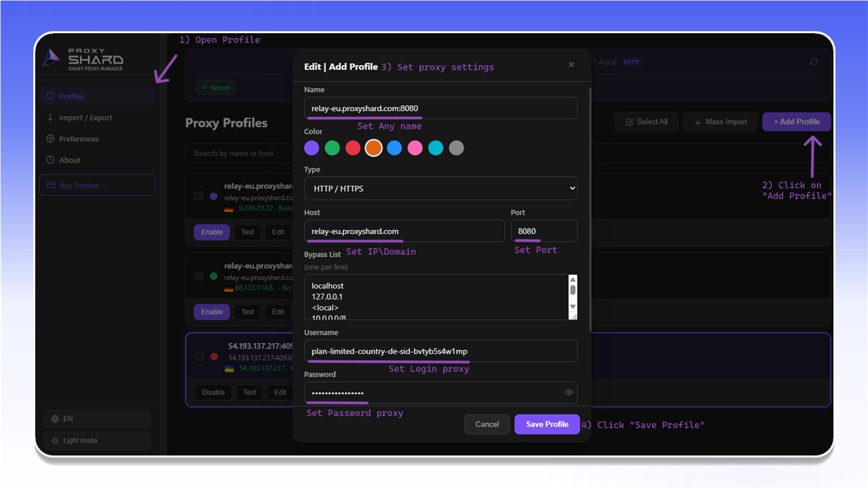Viewport: 868px width, 488px height.
Task: Switch to Light mode
Action: tap(97, 441)
